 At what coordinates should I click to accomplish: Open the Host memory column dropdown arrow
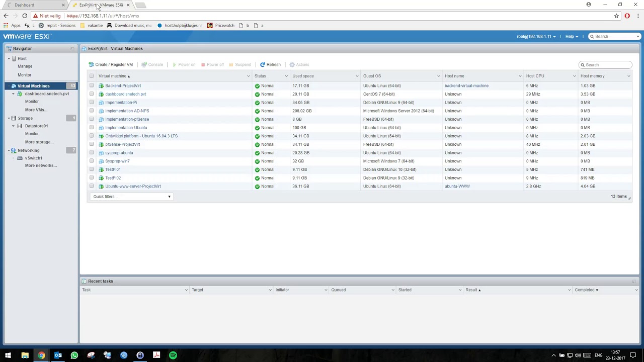[x=628, y=76]
